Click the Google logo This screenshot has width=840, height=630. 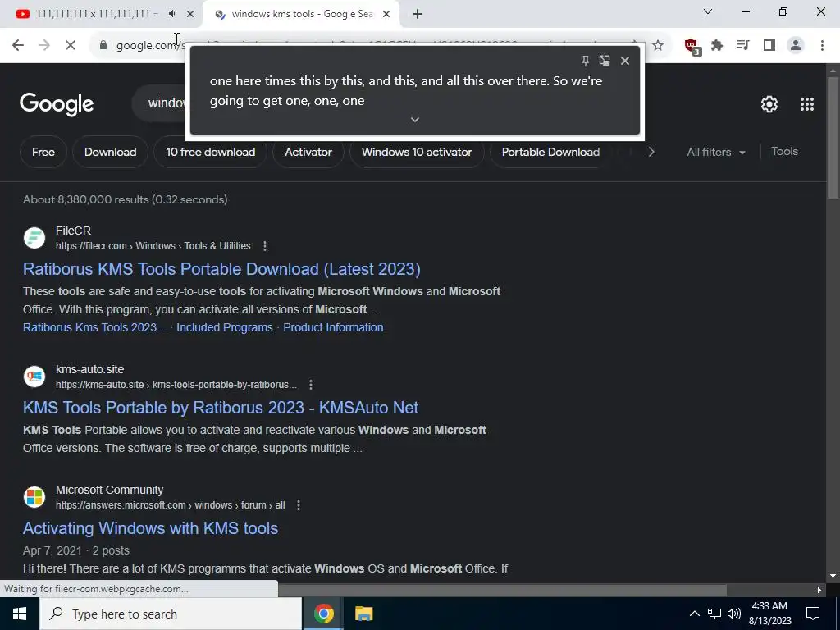pos(57,104)
